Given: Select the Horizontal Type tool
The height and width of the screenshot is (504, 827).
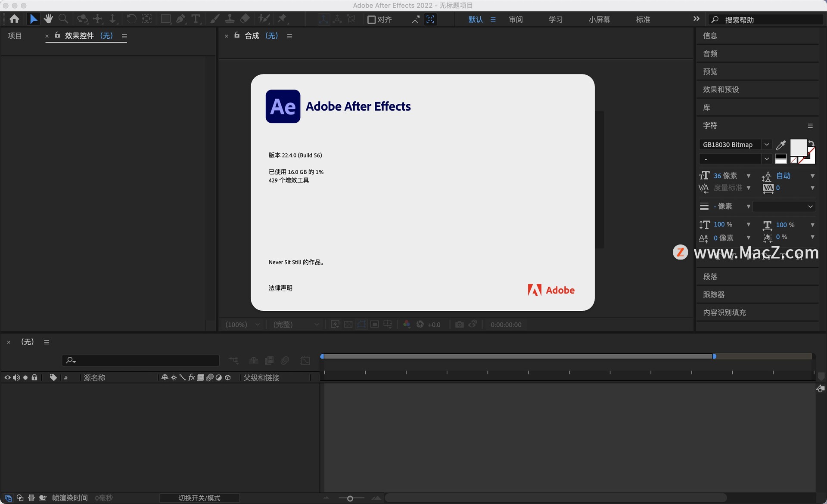Looking at the screenshot, I should 196,19.
